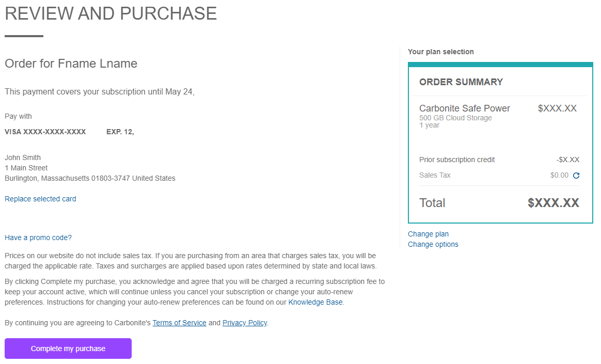Click the Prior subscription credit label
The image size is (601, 364).
457,160
